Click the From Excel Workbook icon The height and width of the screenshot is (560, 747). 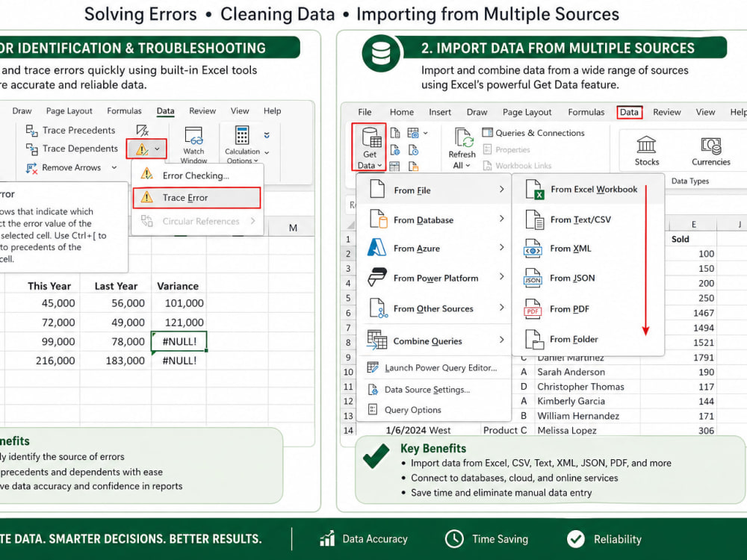534,190
